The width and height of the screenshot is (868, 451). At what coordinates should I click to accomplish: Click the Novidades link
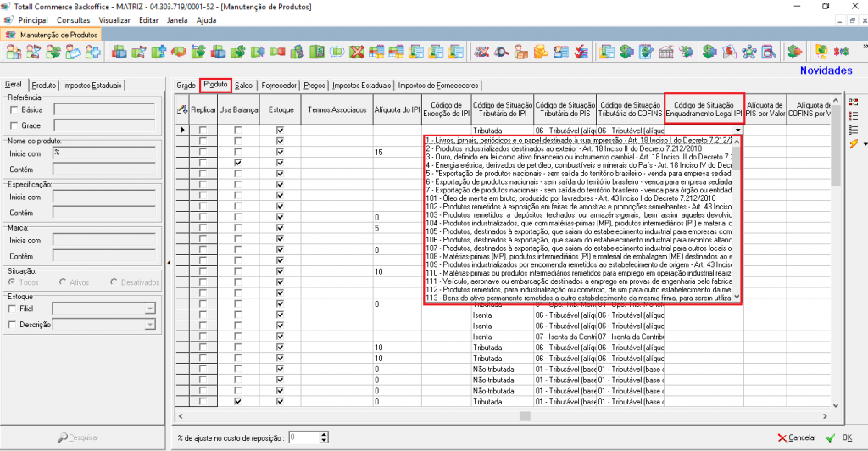tap(826, 71)
